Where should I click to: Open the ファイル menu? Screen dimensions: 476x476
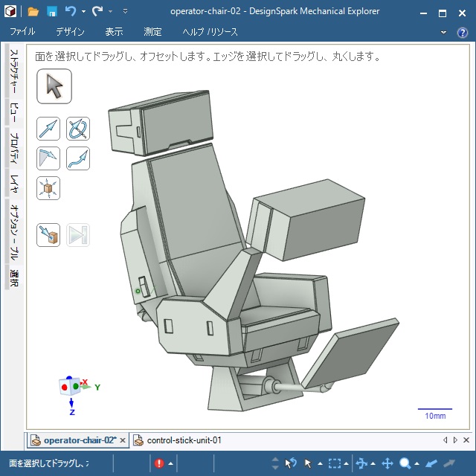[22, 31]
